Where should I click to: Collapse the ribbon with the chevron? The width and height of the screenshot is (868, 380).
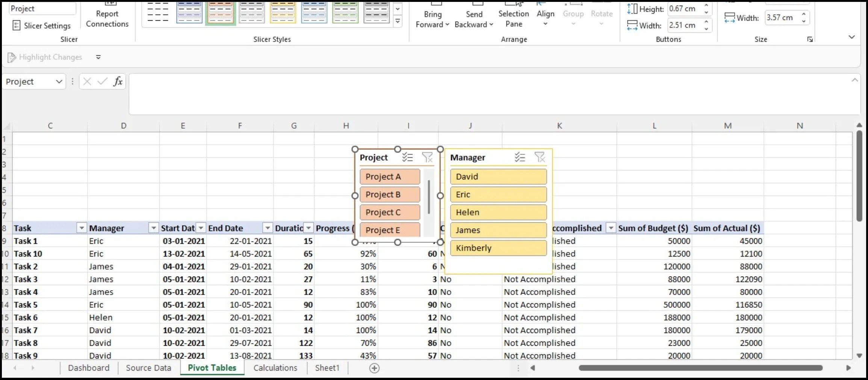851,37
